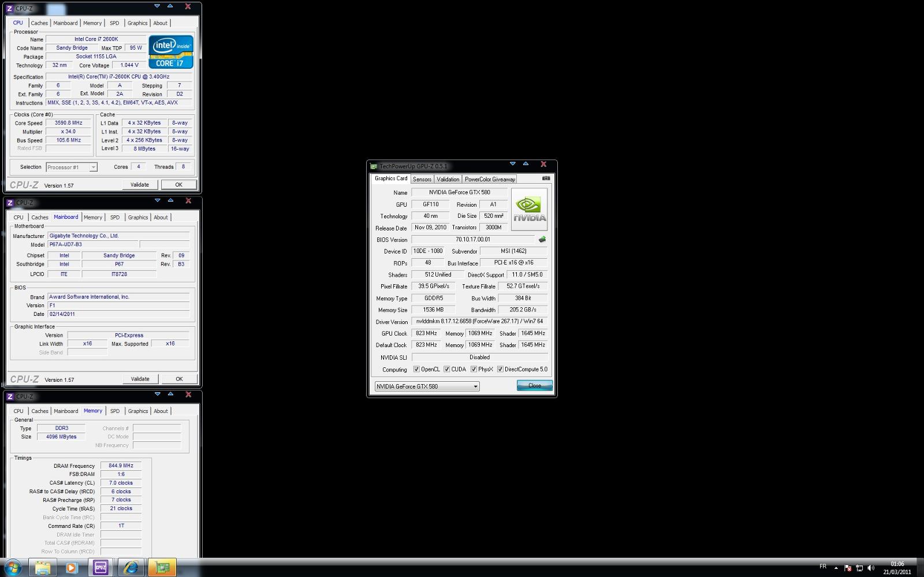This screenshot has width=924, height=577.
Task: Open the NVIDIA GeForce GTX 580 dropdown
Action: [x=427, y=386]
